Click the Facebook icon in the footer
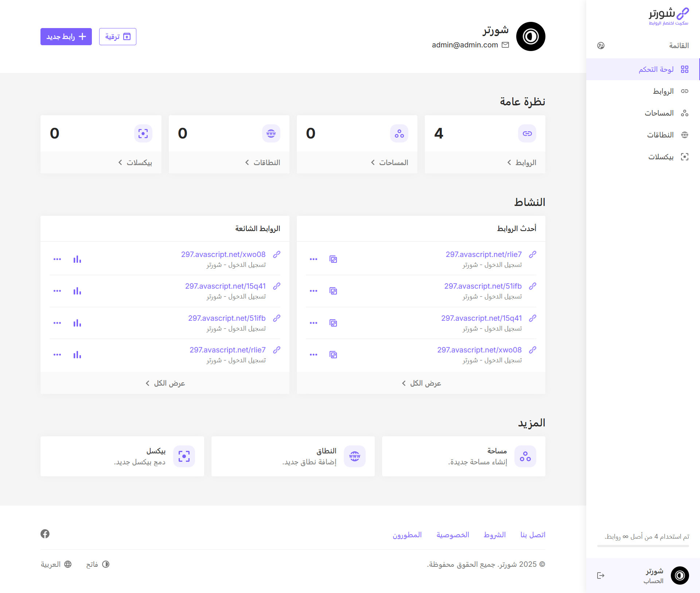 [45, 534]
